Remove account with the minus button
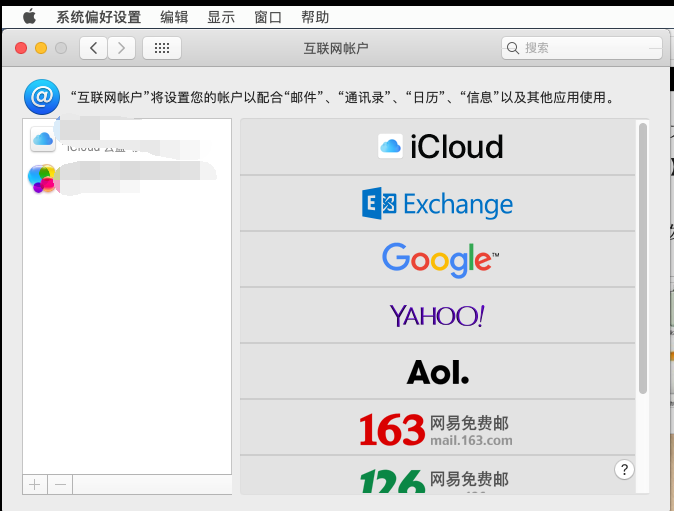 (x=60, y=484)
